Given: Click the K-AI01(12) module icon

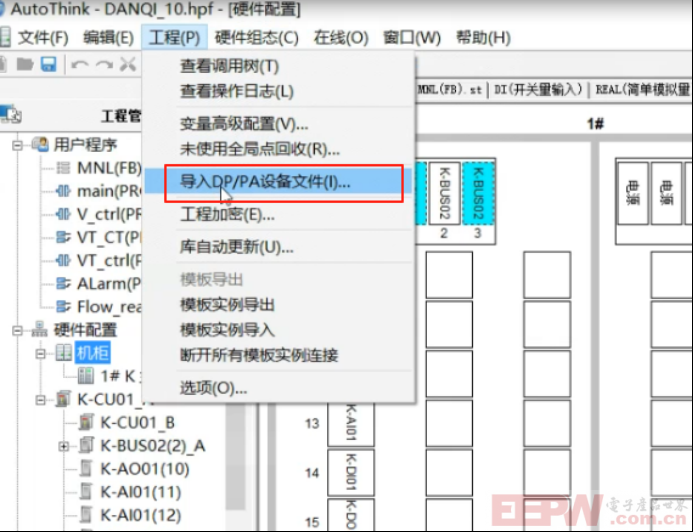Looking at the screenshot, I should 87,515.
